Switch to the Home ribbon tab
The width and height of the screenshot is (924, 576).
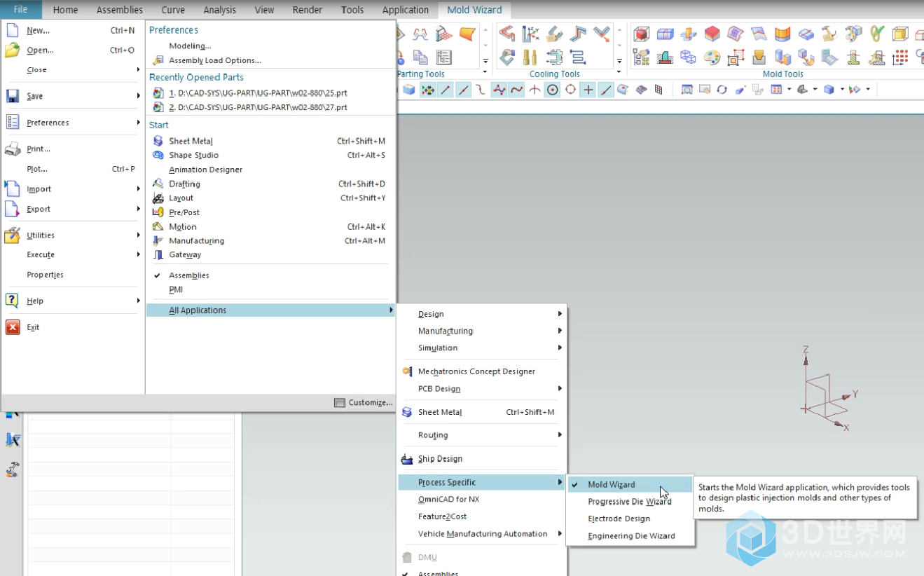[x=66, y=10]
